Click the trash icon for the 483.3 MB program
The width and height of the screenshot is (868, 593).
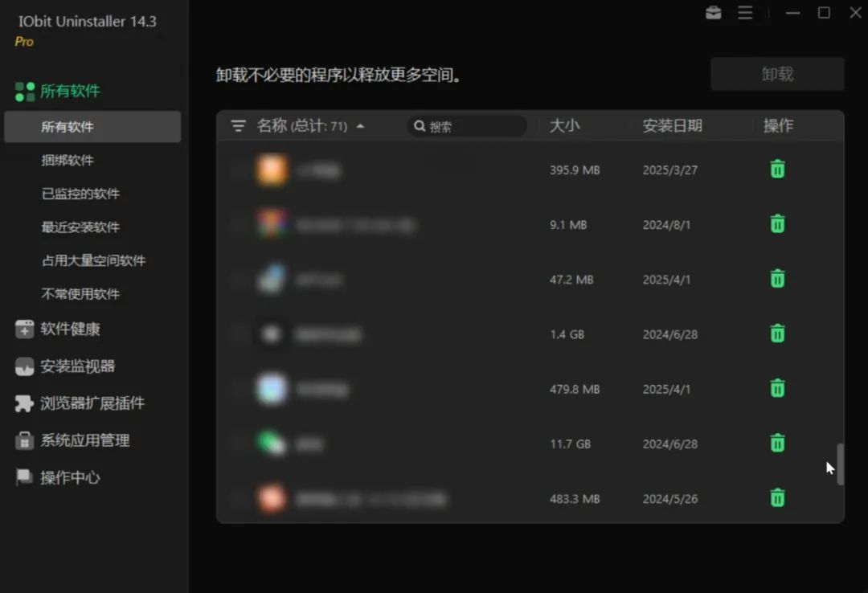pyautogui.click(x=777, y=497)
